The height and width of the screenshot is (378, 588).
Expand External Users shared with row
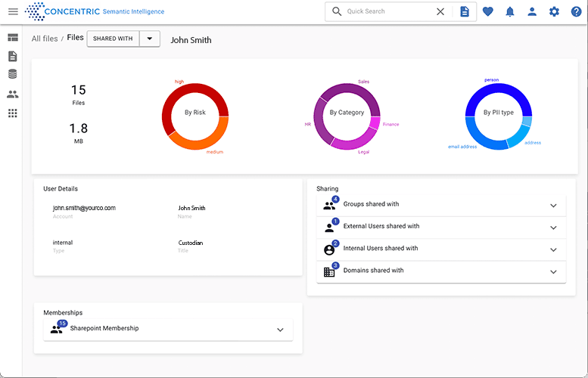[553, 228]
